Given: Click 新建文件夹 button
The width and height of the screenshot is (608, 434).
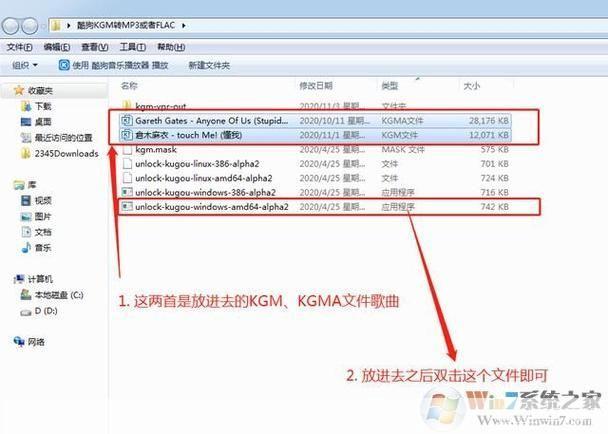Looking at the screenshot, I should 209,65.
